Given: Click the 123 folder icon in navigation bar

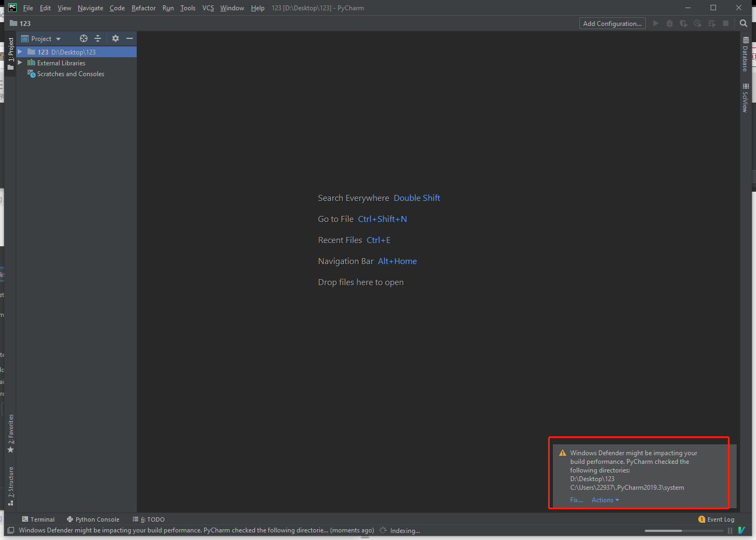Looking at the screenshot, I should tap(13, 23).
